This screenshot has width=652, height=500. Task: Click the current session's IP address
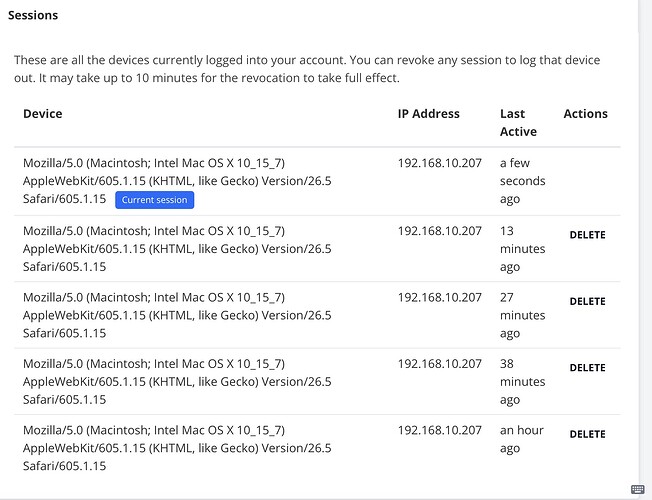click(x=440, y=163)
